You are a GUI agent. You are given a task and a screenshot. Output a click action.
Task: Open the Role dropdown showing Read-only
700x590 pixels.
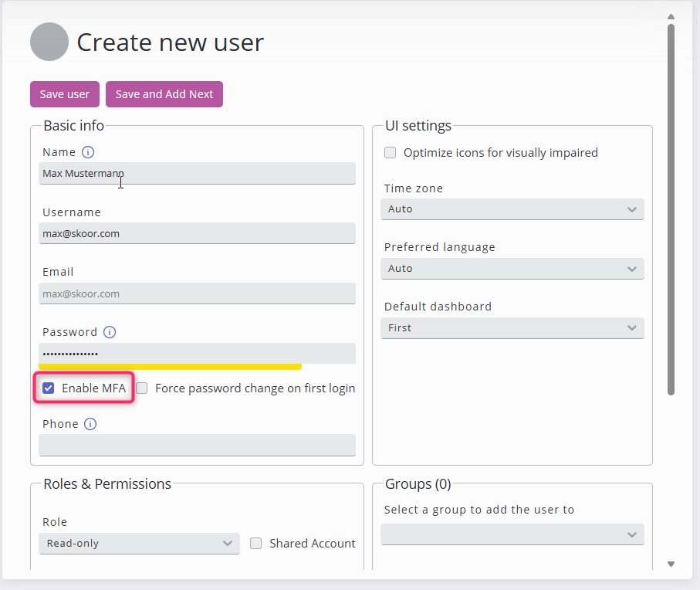tap(139, 544)
